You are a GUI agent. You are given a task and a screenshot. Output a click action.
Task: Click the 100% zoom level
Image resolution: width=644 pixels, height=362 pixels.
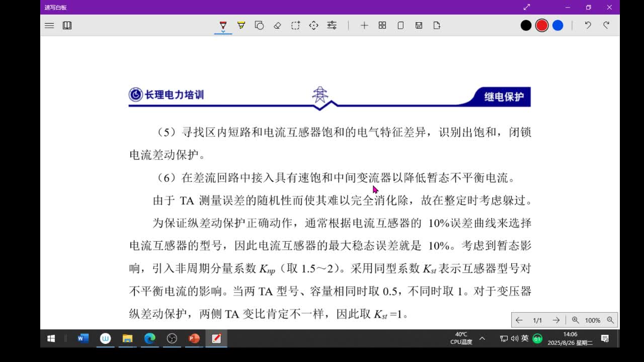[x=593, y=320]
